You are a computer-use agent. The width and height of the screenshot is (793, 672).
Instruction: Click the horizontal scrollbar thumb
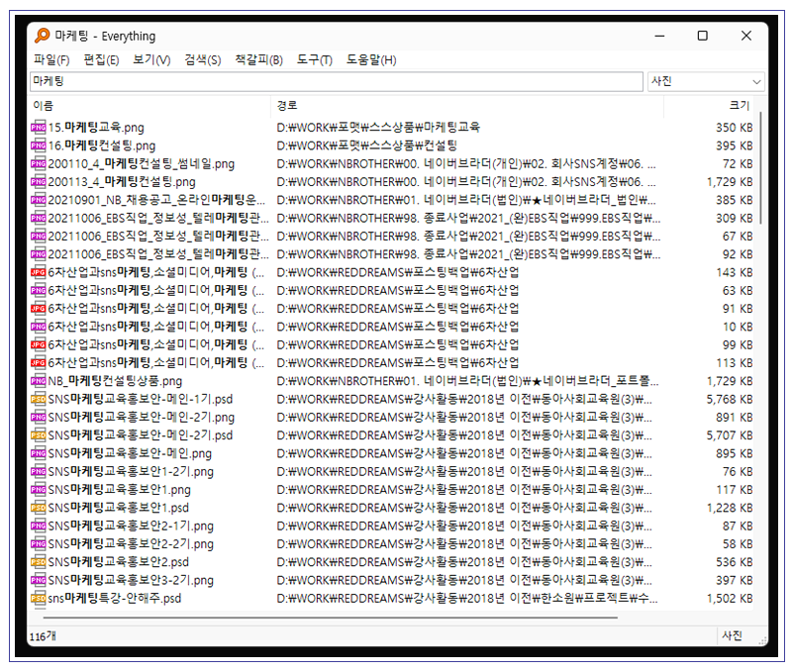click(x=331, y=618)
